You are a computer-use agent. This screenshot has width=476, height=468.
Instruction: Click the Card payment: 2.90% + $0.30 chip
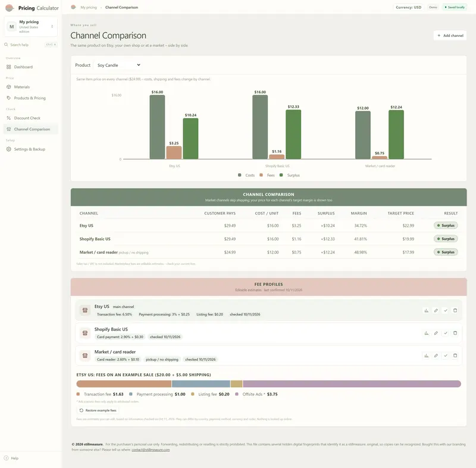120,337
